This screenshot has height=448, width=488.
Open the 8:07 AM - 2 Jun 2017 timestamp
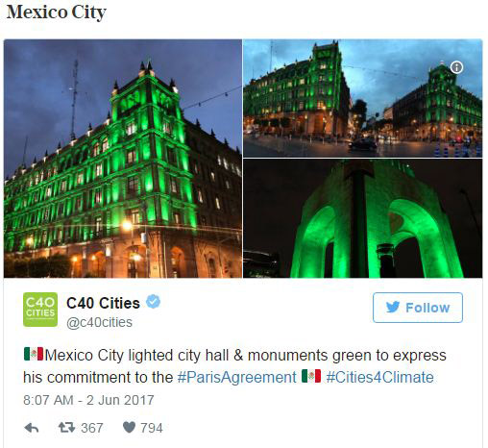pos(88,400)
